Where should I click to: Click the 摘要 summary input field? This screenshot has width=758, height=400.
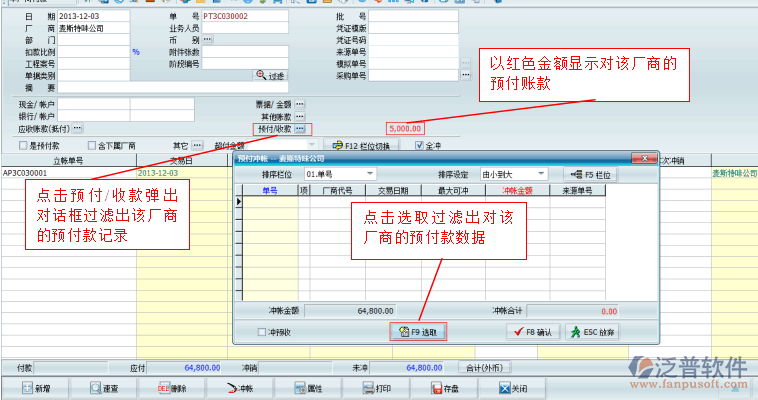pos(173,88)
